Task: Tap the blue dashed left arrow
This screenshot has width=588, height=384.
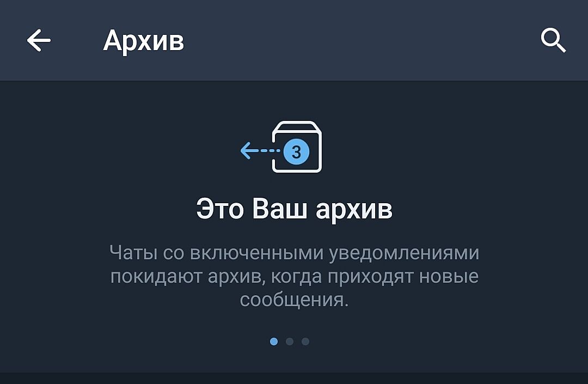Action: tap(260, 150)
